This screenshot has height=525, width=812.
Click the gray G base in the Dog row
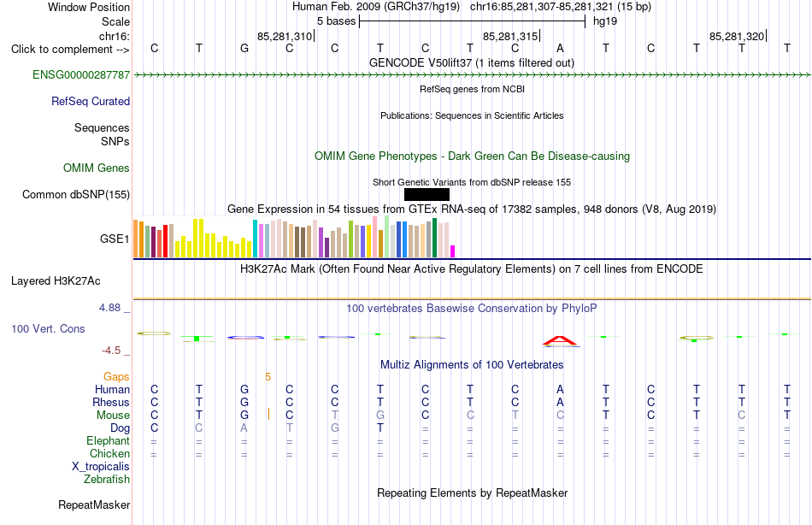click(335, 428)
